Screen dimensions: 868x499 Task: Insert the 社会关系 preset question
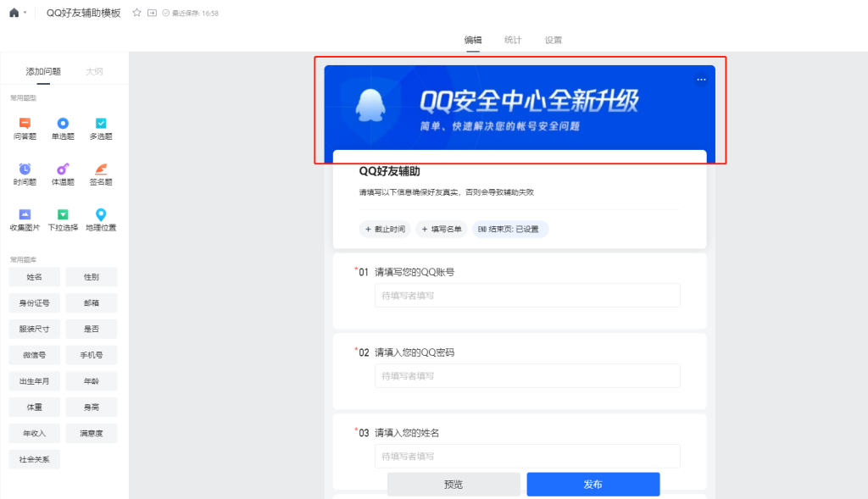(x=34, y=459)
